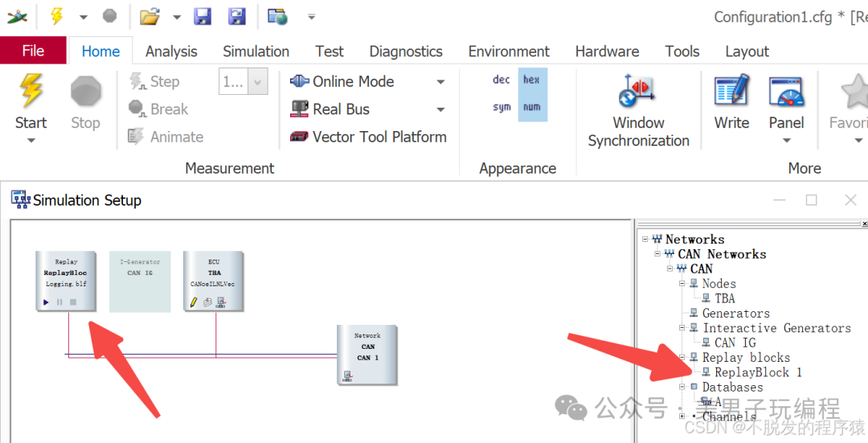
Task: Click the Favorites star icon
Action: (x=855, y=92)
